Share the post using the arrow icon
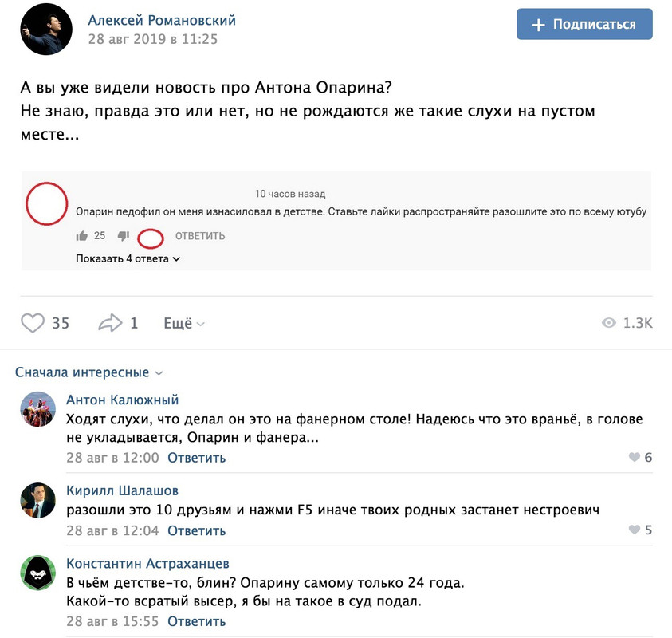Viewport: 672px width, 638px height. pyautogui.click(x=110, y=323)
